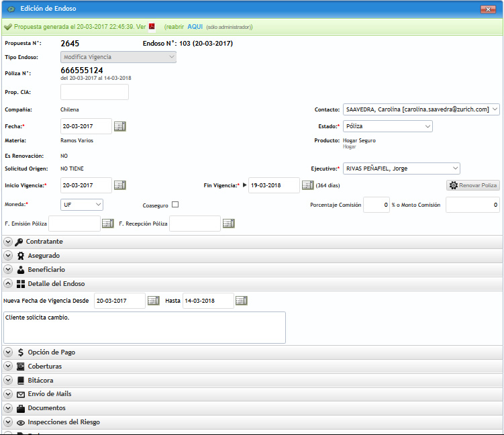Image resolution: width=504 pixels, height=435 pixels.
Task: Click the Nueva Fecha de Vigencia Desde field
Action: pos(119,301)
